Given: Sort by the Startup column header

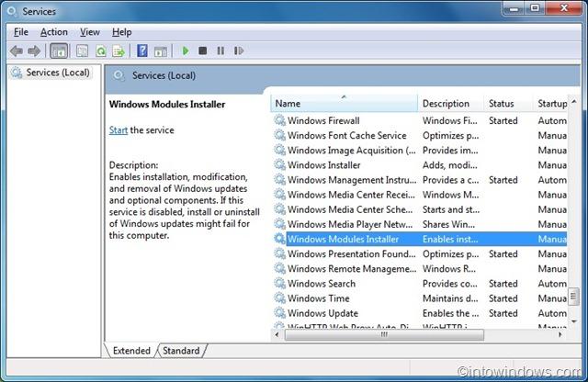Looking at the screenshot, I should tap(550, 104).
